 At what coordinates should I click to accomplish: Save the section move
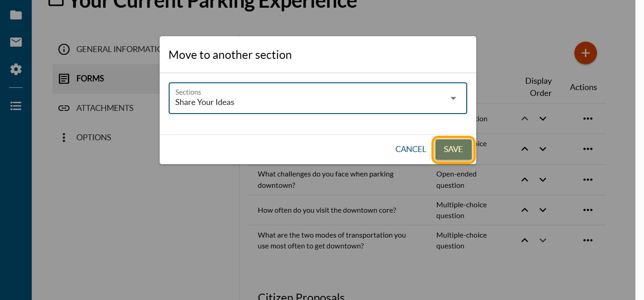(453, 149)
